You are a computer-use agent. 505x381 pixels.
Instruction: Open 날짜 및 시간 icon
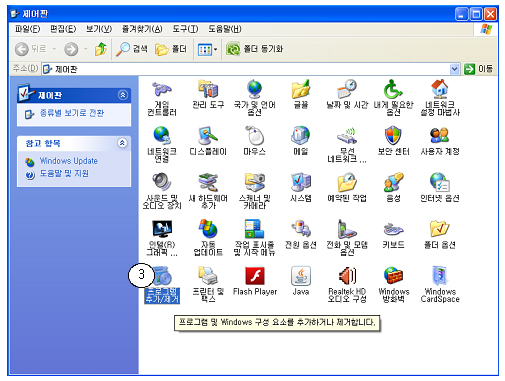pos(347,89)
